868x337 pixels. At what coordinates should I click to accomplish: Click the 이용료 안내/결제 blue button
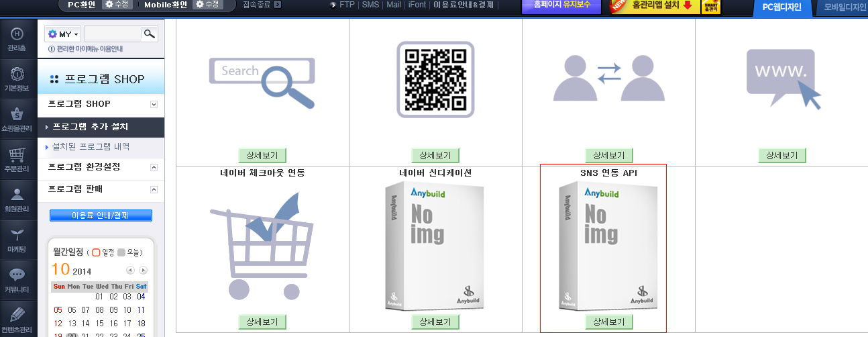[x=101, y=215]
